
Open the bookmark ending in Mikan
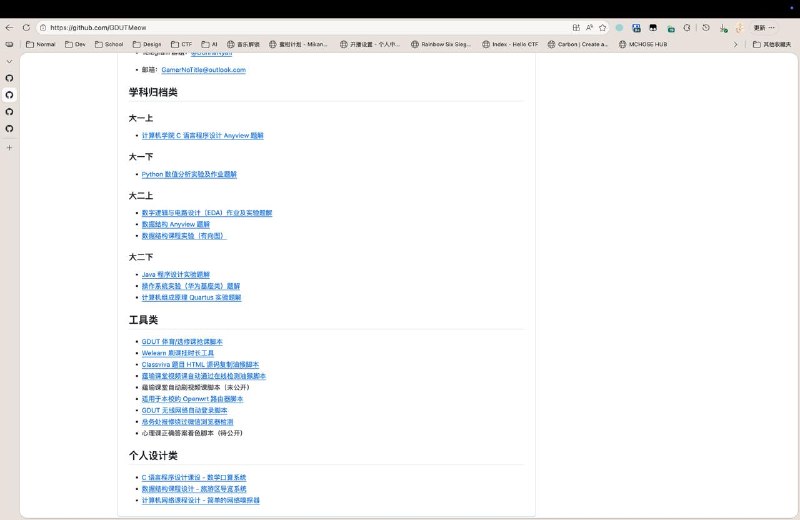pyautogui.click(x=298, y=44)
